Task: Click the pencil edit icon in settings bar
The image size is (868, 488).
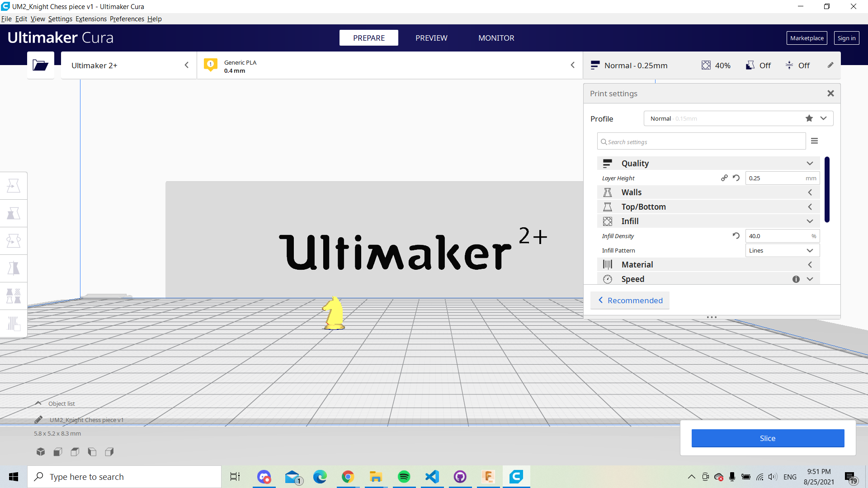Action: click(830, 65)
